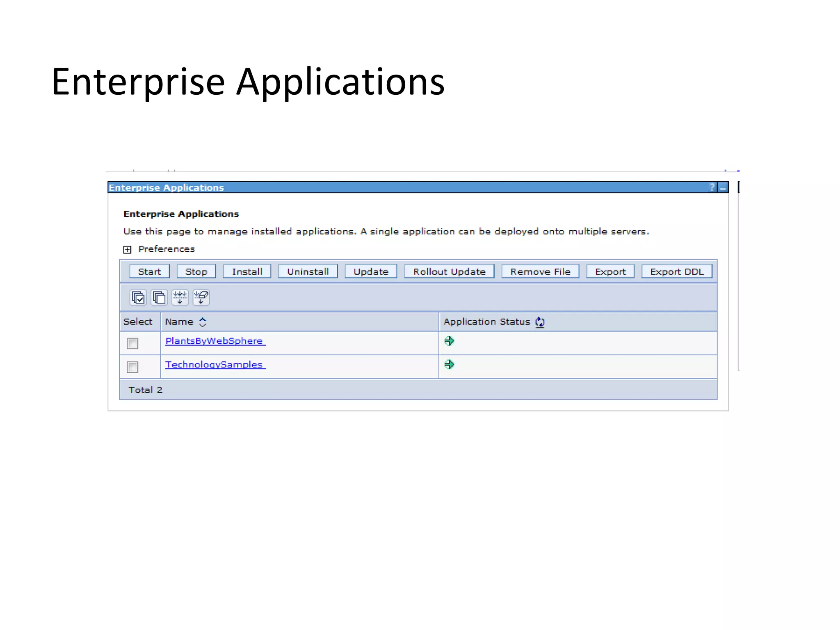This screenshot has width=840, height=630.
Task: Click the Install button
Action: (x=247, y=272)
